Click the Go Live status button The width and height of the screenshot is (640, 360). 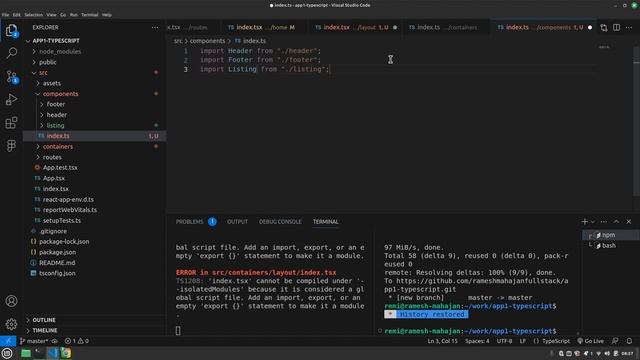pos(591,341)
